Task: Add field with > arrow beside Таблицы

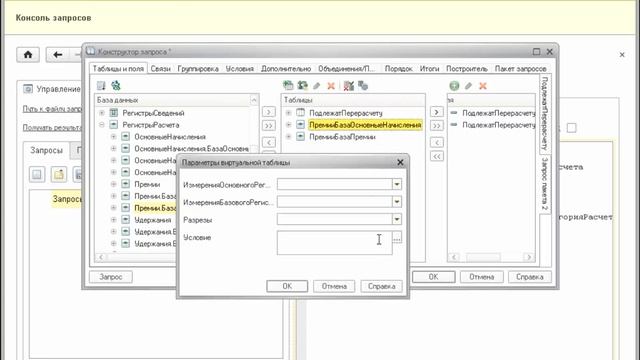Action: (x=437, y=112)
